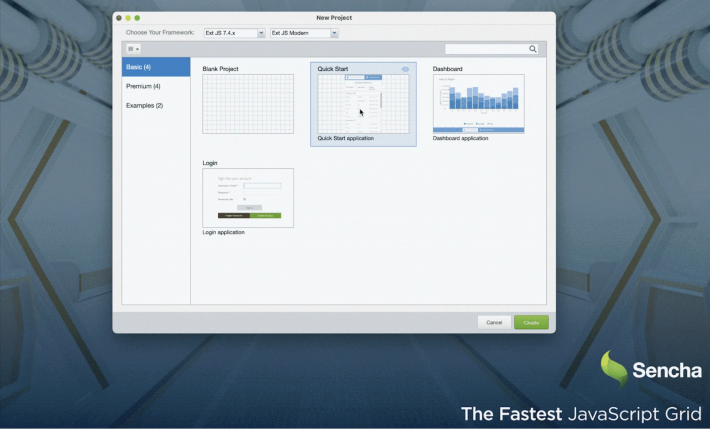Select the Quick Start template thumbnail

tap(363, 104)
